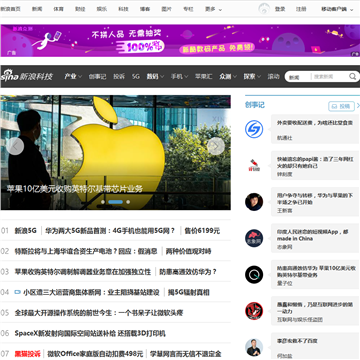
Task: Click the 登录 login link
Action: tap(280, 9)
